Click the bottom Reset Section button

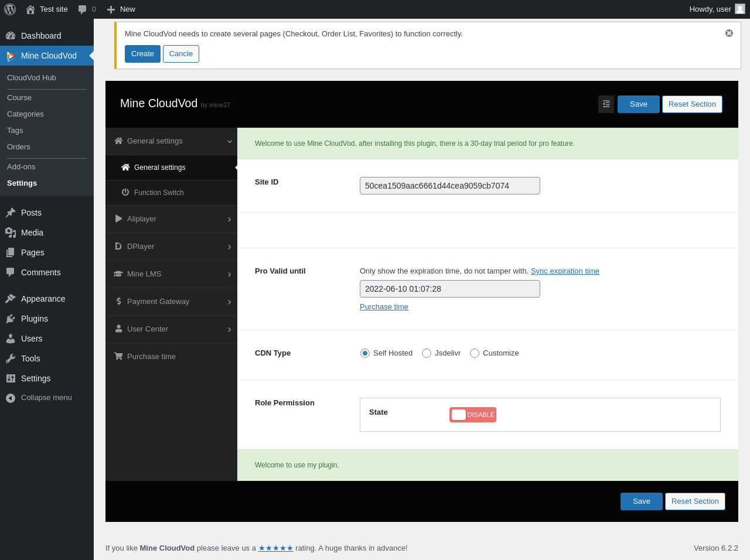(x=695, y=501)
